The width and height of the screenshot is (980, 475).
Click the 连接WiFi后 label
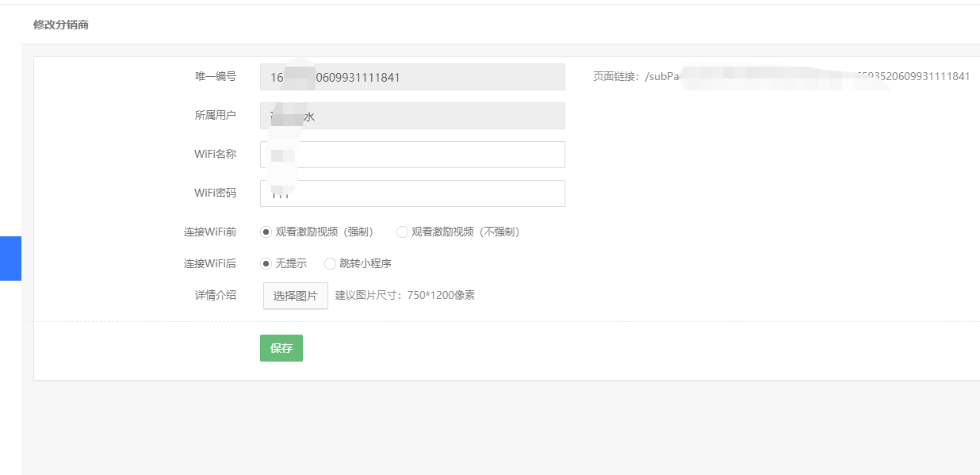point(210,264)
